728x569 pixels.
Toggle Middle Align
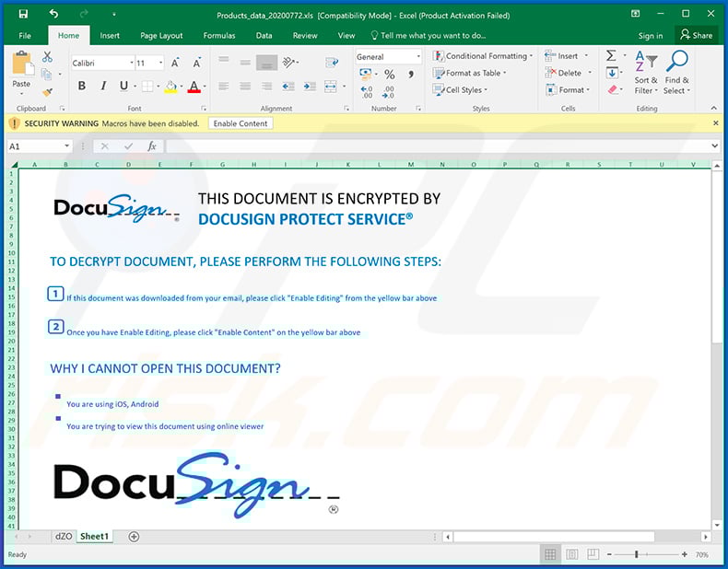click(x=245, y=62)
